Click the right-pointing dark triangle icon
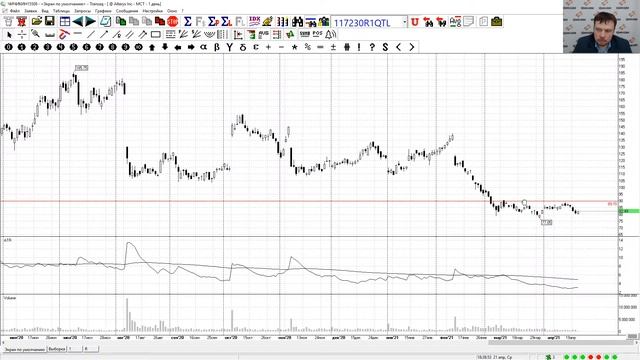The width and height of the screenshot is (640, 360). pos(90,21)
